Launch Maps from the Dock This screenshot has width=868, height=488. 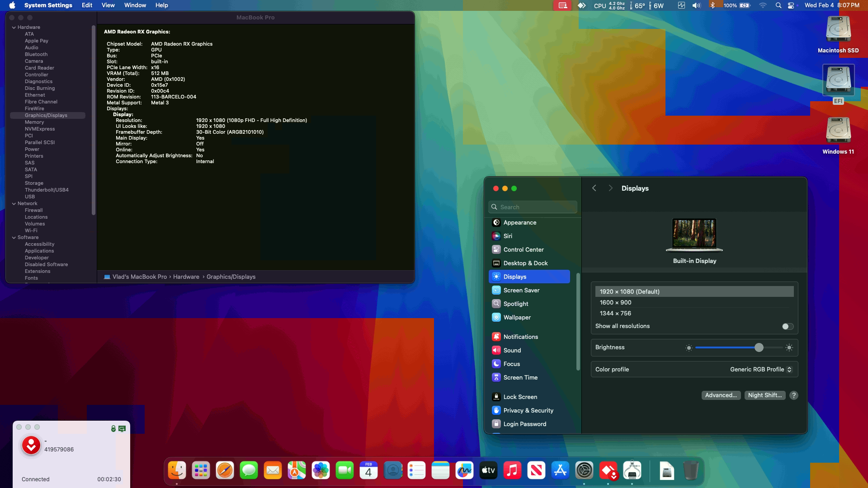(297, 470)
